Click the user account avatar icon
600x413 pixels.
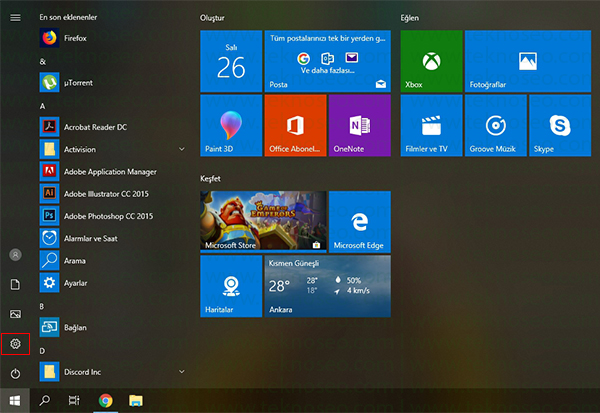pyautogui.click(x=15, y=255)
